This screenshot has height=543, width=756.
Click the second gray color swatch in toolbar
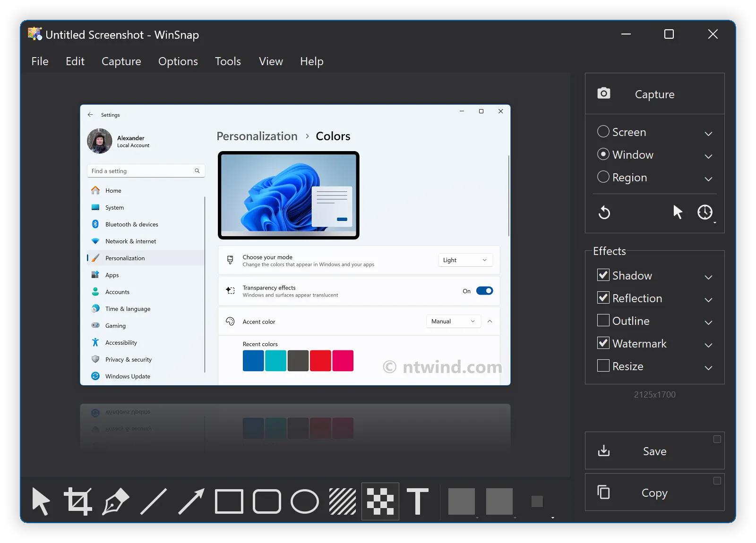tap(499, 501)
